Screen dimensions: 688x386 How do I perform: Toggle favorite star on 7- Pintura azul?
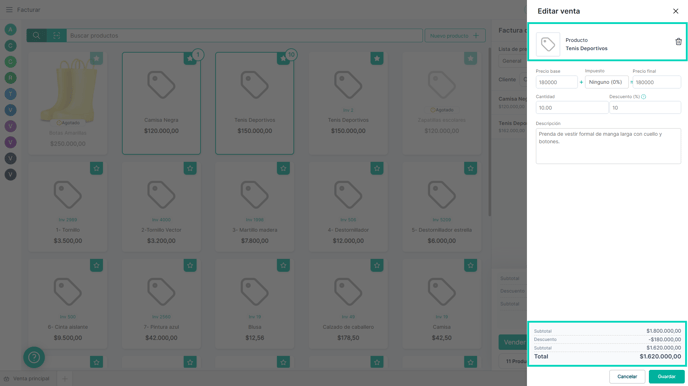tap(190, 265)
